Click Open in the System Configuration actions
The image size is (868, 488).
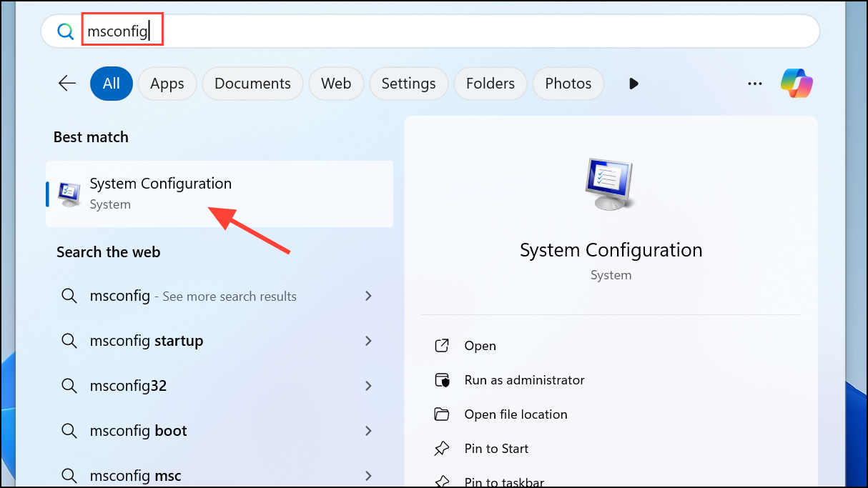point(480,346)
